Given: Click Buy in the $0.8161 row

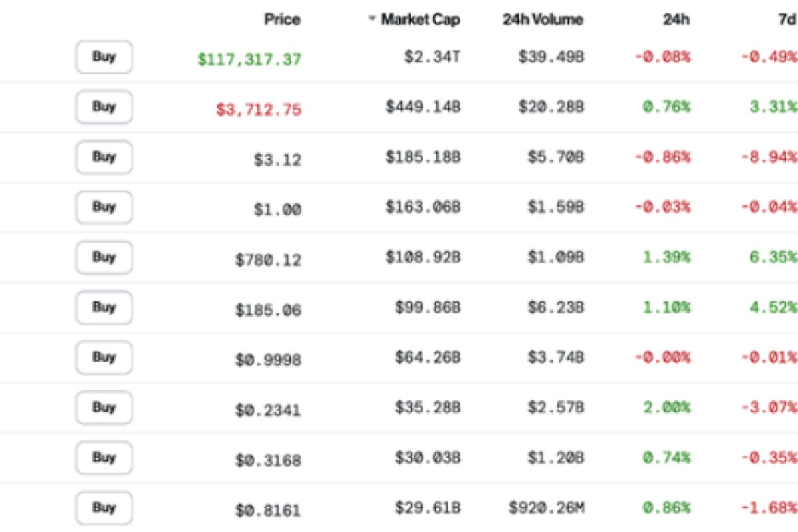Looking at the screenshot, I should (104, 508).
